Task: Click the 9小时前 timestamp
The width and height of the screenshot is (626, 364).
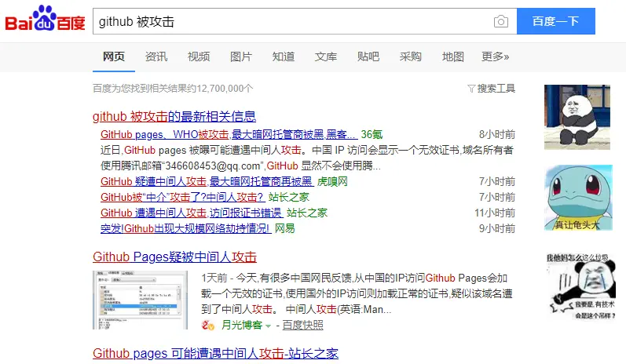Action: click(x=497, y=228)
